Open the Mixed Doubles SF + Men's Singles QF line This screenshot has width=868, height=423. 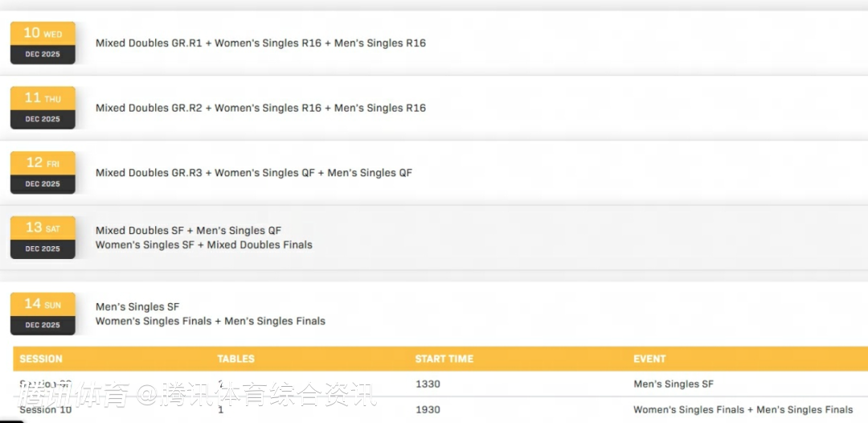188,231
